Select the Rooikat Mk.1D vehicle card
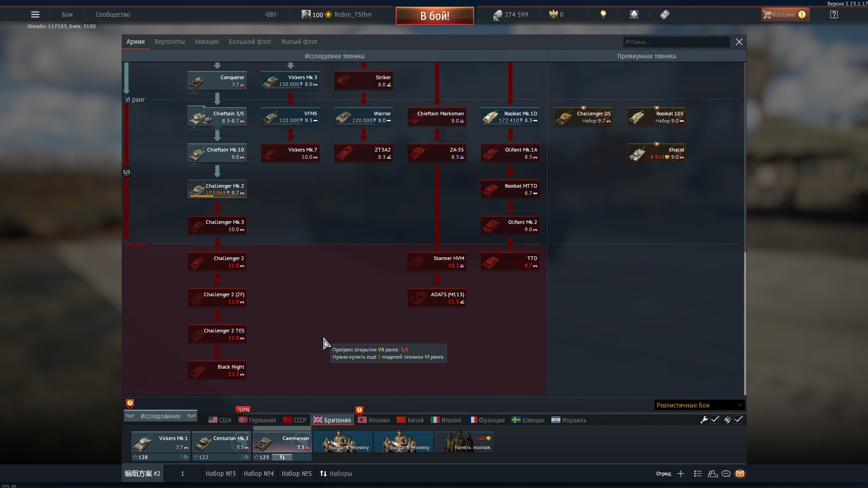This screenshot has height=488, width=868. click(510, 117)
